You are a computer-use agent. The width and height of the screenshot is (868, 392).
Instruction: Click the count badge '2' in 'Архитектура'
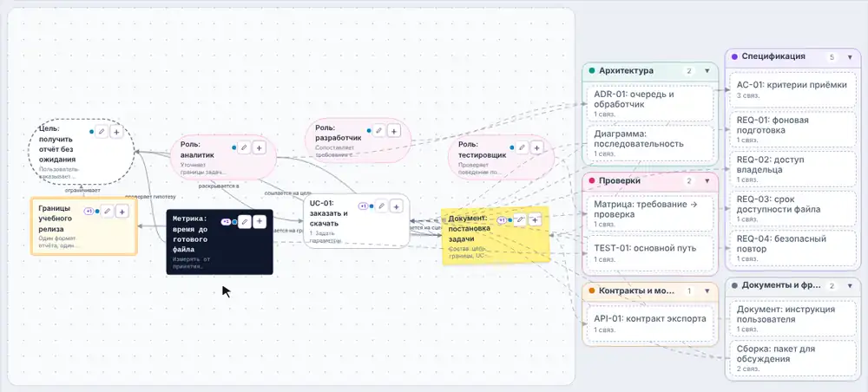pos(689,71)
